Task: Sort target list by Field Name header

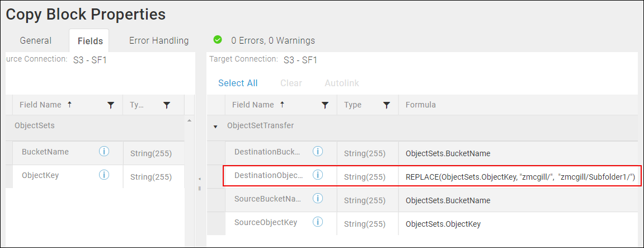Action: [x=252, y=105]
